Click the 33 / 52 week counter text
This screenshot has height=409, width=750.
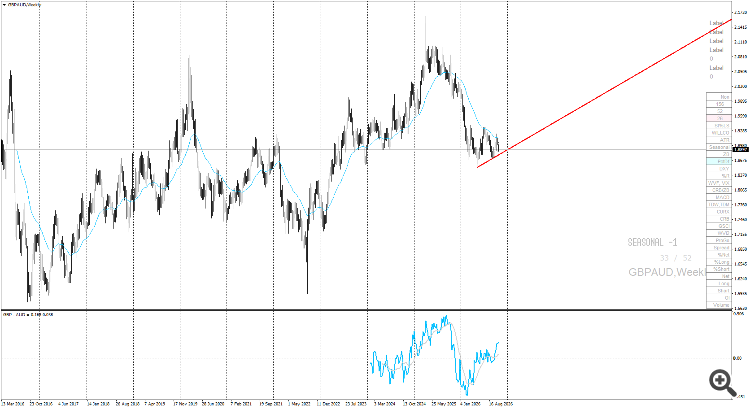pyautogui.click(x=676, y=258)
